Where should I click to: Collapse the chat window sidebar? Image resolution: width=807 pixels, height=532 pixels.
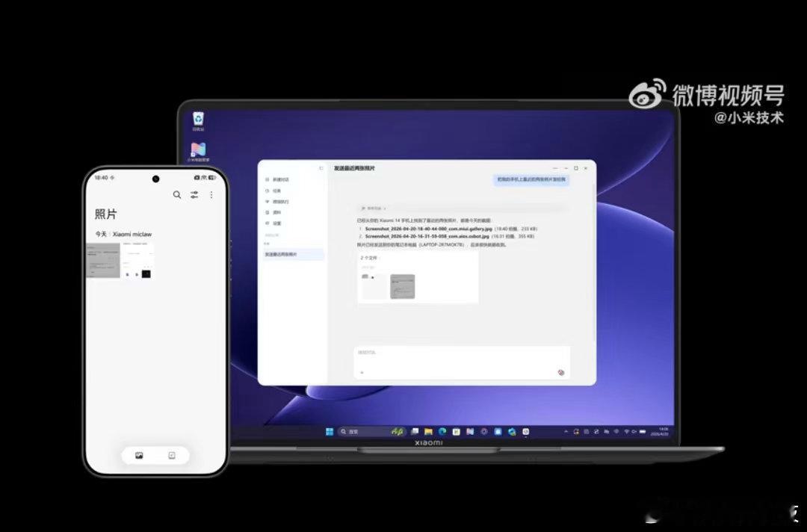321,168
